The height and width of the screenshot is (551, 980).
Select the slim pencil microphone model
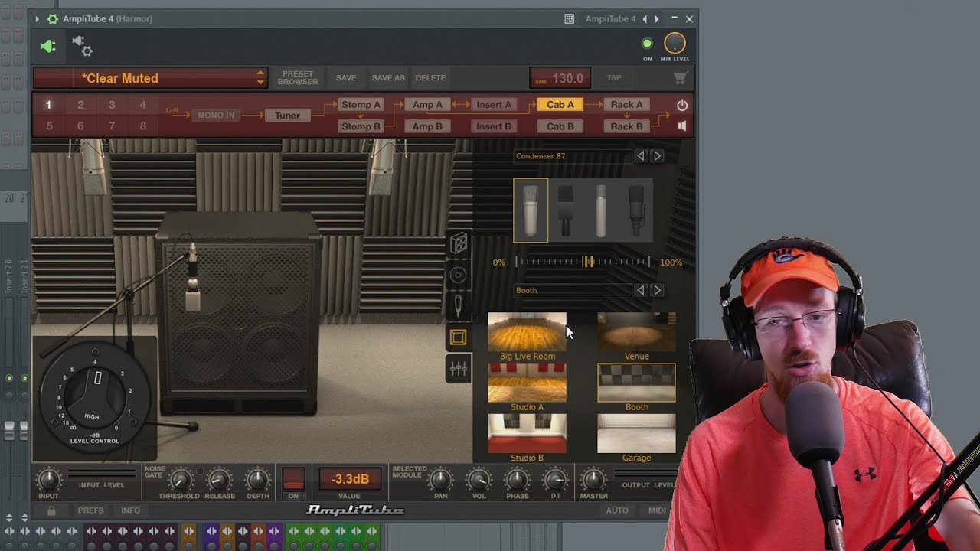tap(601, 210)
